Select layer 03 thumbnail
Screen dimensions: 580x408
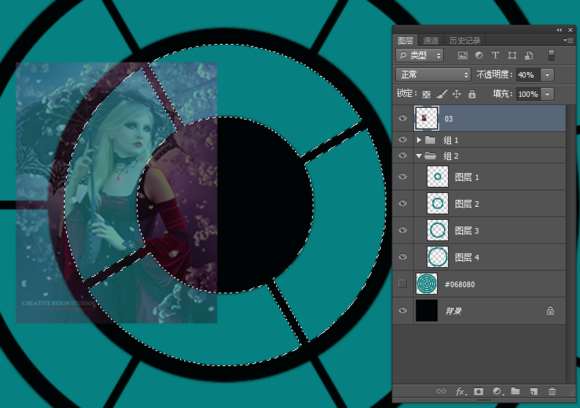pos(426,118)
